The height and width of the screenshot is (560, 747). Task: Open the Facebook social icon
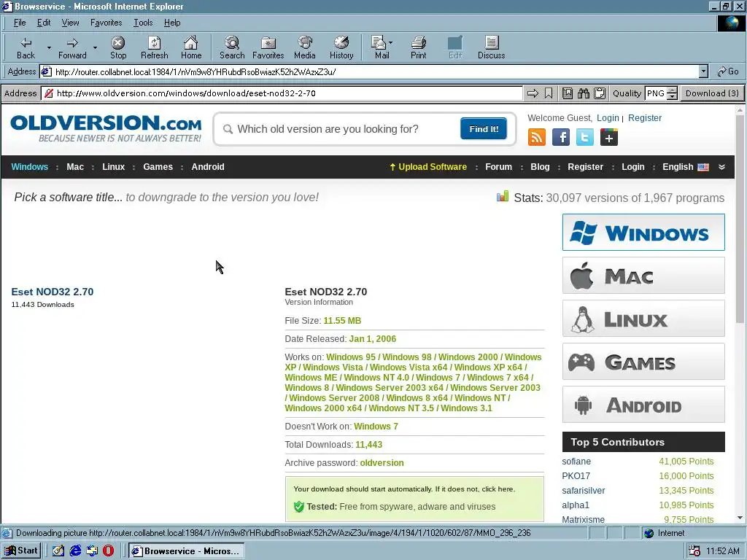[561, 137]
